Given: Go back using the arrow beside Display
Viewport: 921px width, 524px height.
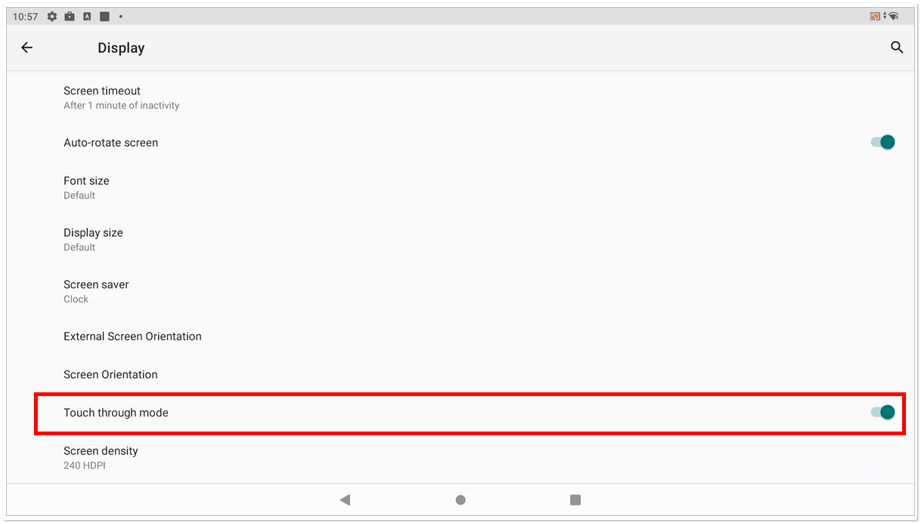Looking at the screenshot, I should point(27,48).
